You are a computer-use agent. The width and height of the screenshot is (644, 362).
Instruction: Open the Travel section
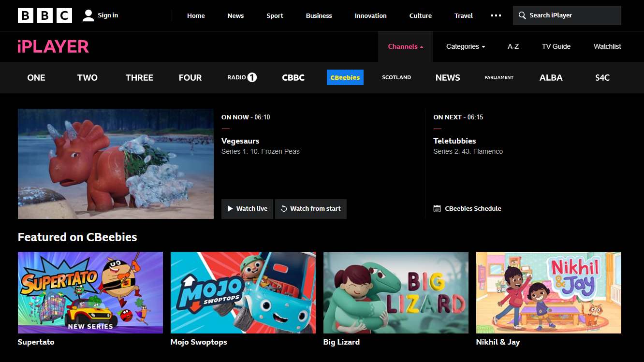point(464,15)
